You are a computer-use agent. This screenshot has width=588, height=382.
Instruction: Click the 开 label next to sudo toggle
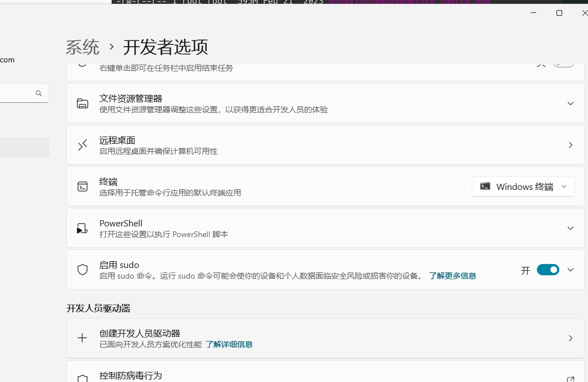(525, 270)
